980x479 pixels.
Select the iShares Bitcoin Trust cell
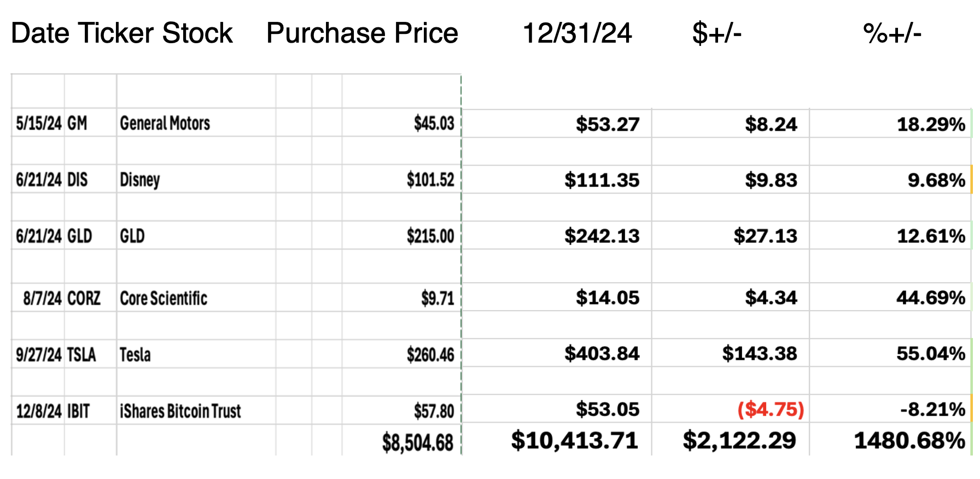click(180, 411)
